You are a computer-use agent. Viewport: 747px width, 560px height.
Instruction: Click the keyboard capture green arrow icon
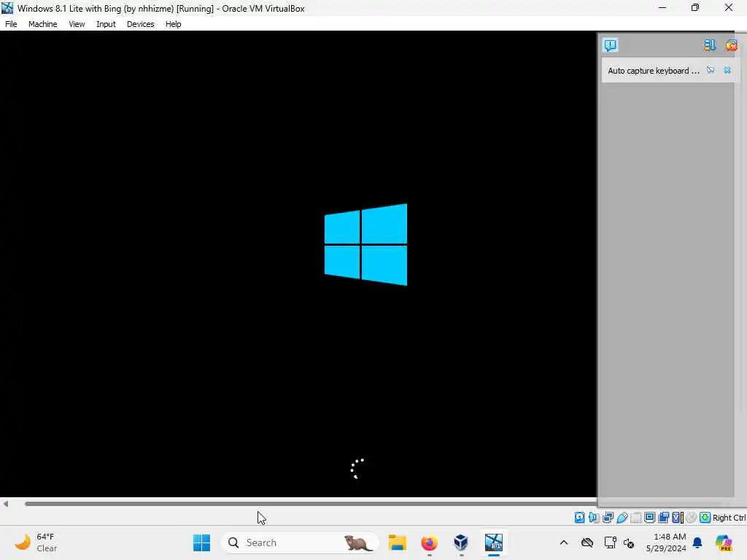(x=705, y=518)
